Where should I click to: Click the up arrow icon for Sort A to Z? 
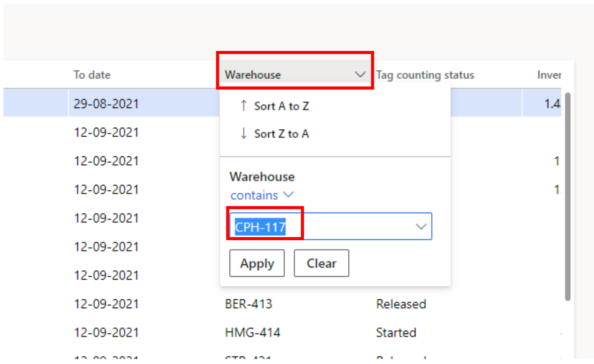pos(243,106)
